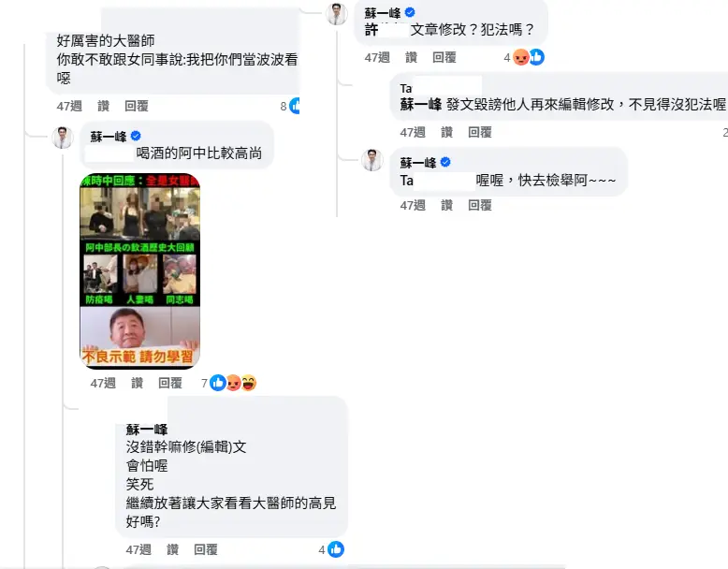Image resolution: width=728 pixels, height=569 pixels.
Task: Reply to the 喝酒的阿中 image comment via 回覆
Action: tap(170, 383)
